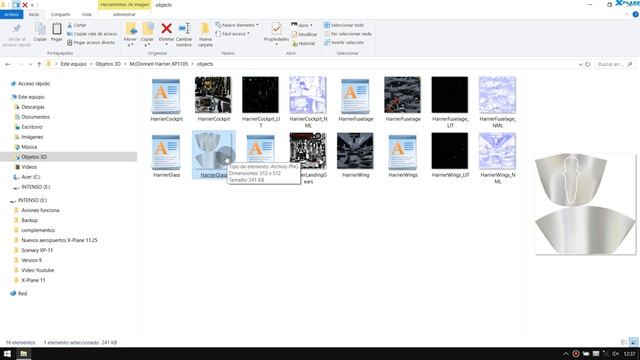
Task: Open Propiedades with checkmark icon
Action: click(x=276, y=29)
